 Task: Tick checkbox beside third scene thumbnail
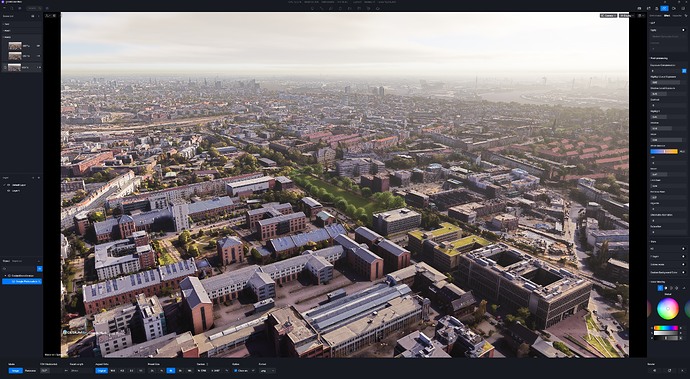point(5,67)
